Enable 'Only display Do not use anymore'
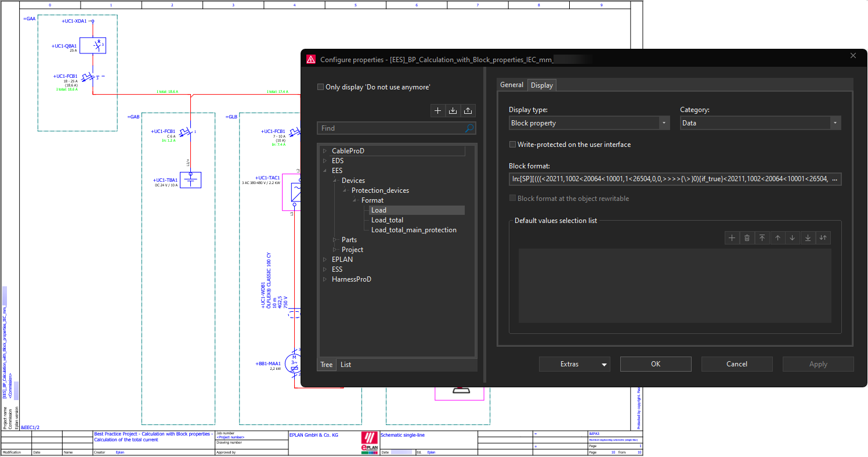Image resolution: width=868 pixels, height=457 pixels. tap(320, 87)
